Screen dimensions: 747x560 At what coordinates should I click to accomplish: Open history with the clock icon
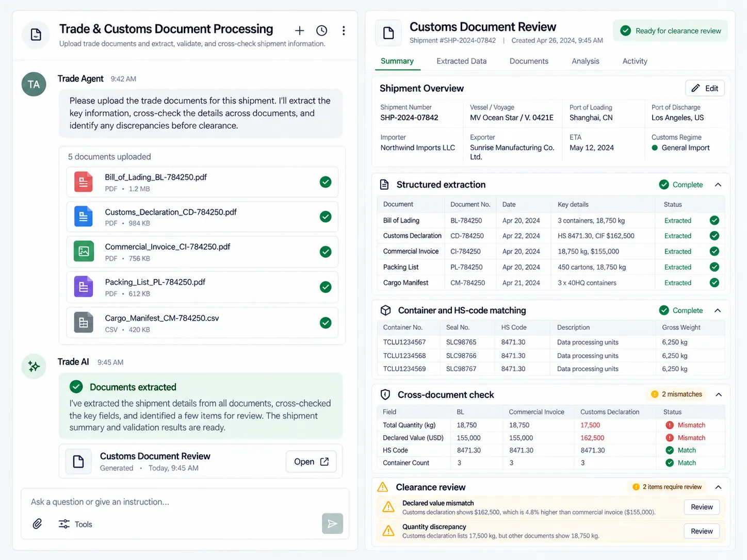(x=321, y=30)
